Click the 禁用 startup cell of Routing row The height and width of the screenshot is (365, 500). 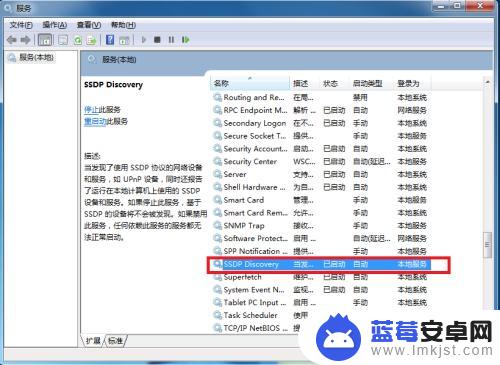(360, 97)
